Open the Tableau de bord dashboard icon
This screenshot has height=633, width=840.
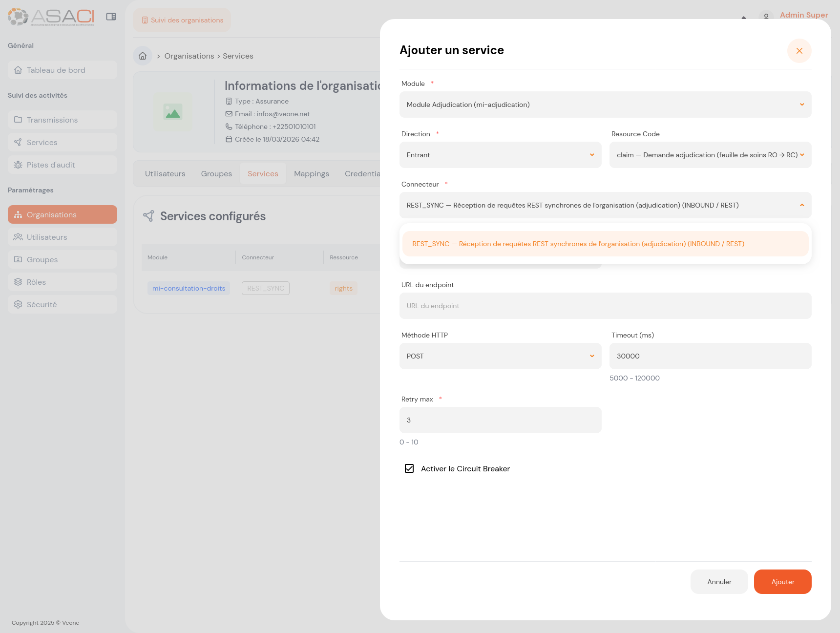[x=18, y=70]
